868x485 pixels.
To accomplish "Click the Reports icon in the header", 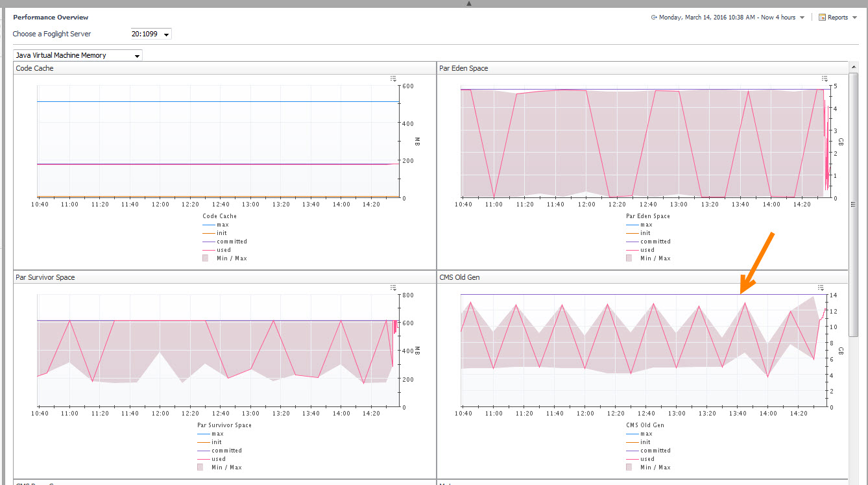I will coord(822,18).
